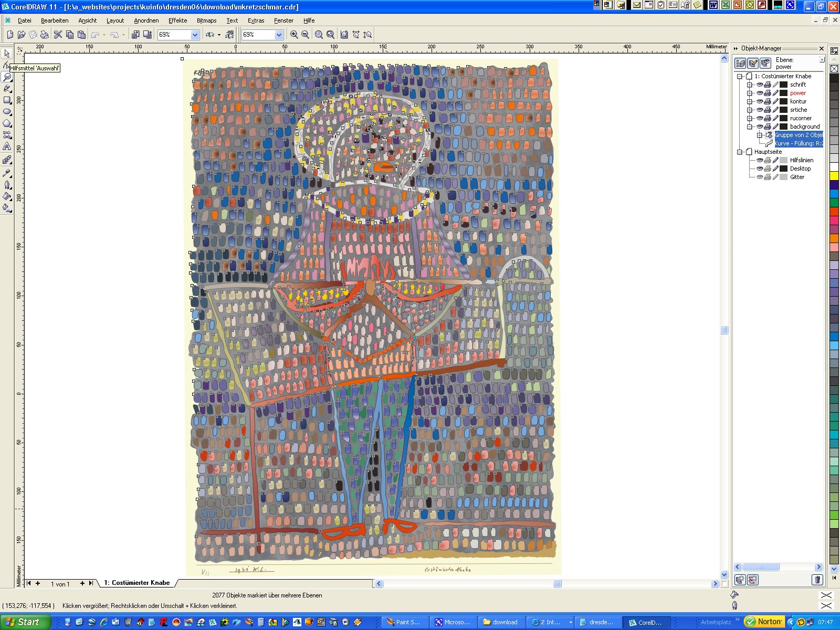The height and width of the screenshot is (630, 840).
Task: Select the Polygon tool
Action: [x=7, y=123]
